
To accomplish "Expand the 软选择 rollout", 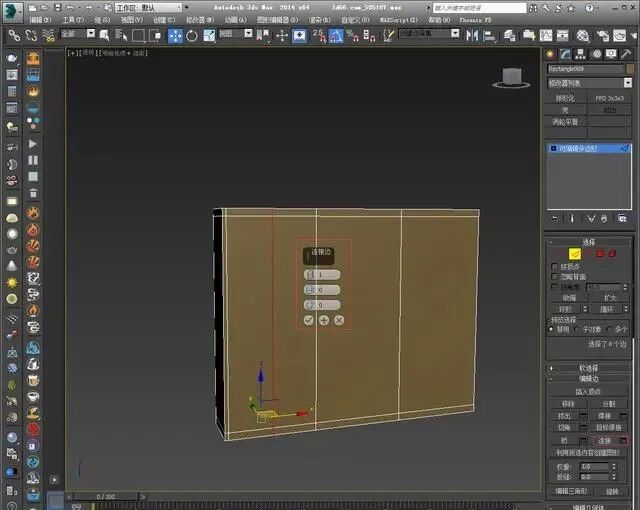I will coord(588,368).
